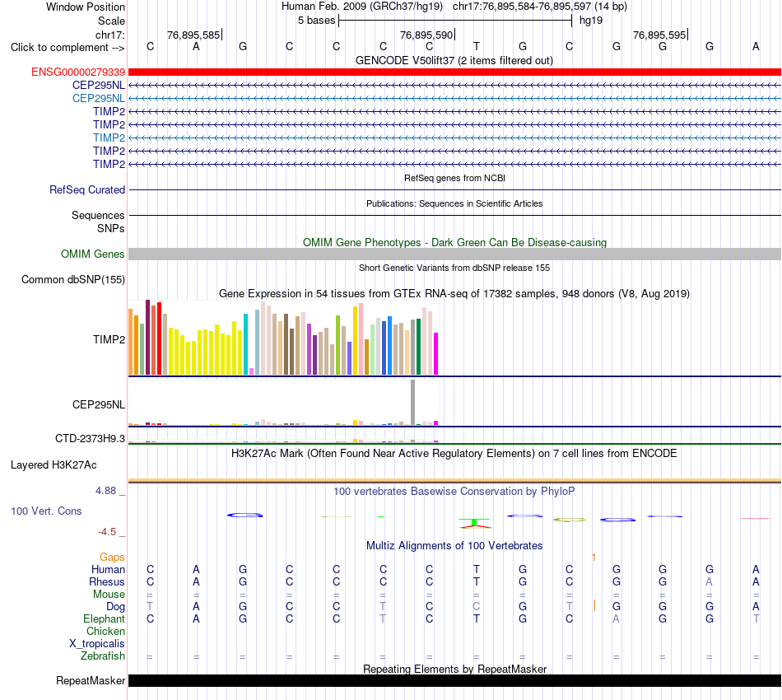This screenshot has width=782, height=700.
Task: Click the gray OMIM Genes item bar
Action: point(454,254)
